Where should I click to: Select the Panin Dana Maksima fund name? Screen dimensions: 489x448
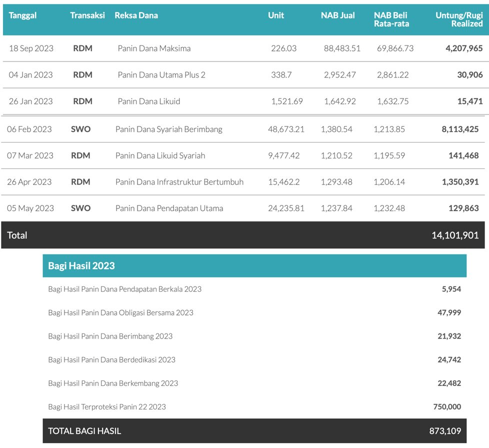click(154, 48)
